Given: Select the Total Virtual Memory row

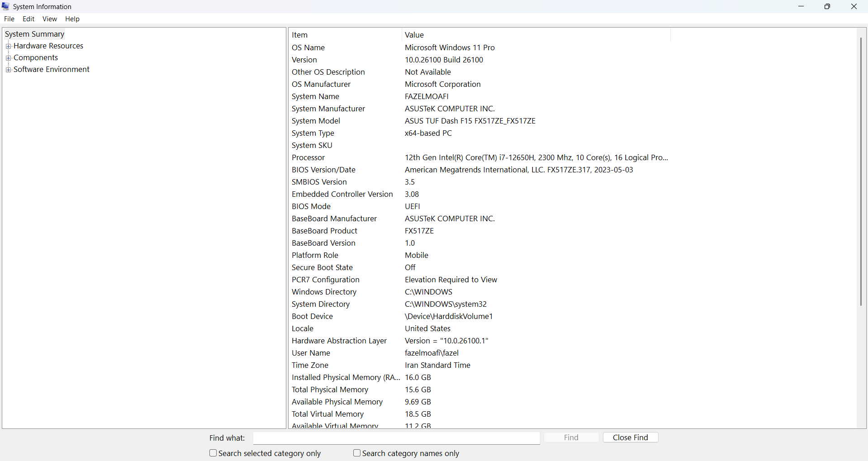Looking at the screenshot, I should click(479, 414).
